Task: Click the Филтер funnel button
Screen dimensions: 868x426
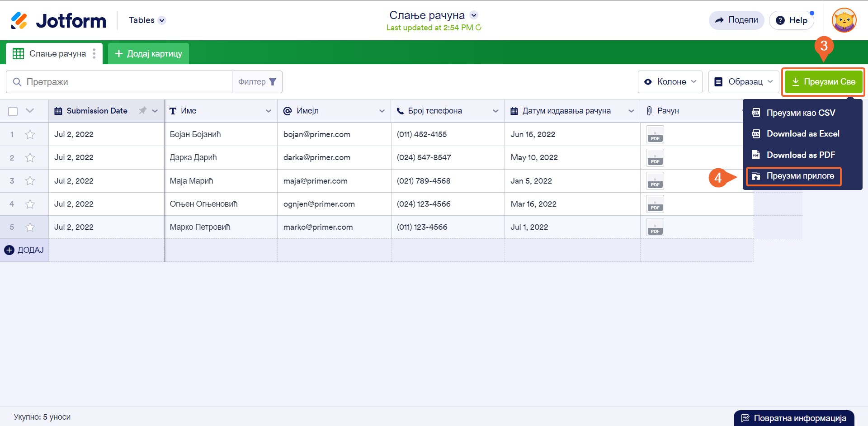Action: click(x=257, y=82)
